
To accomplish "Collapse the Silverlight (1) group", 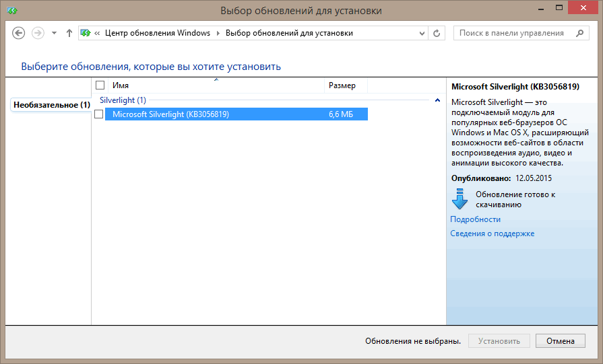I will [438, 100].
